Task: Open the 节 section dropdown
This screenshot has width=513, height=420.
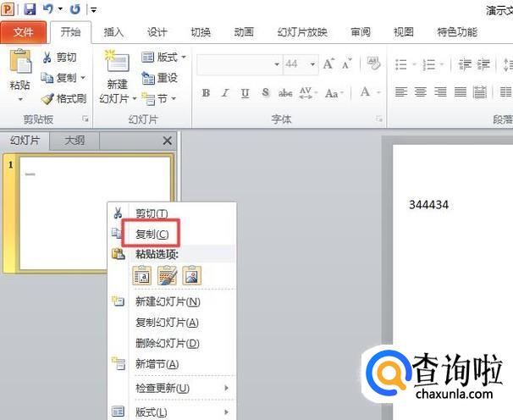Action: pos(159,98)
